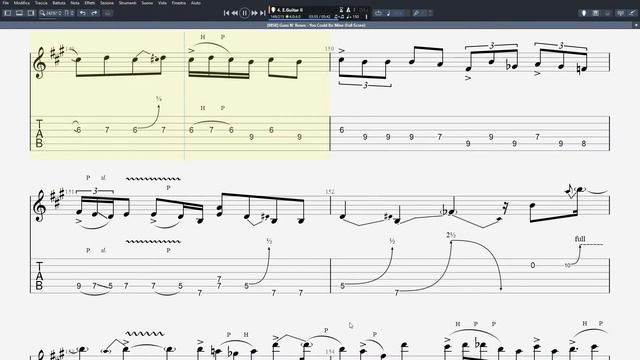Click the open string 0 in bar 152

tap(533, 265)
